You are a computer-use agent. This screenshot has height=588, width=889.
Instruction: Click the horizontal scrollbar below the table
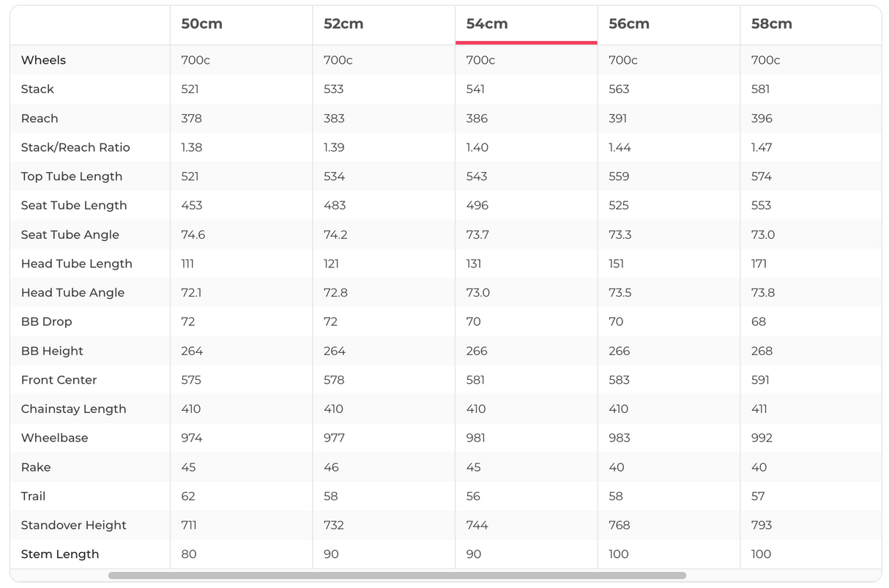[397, 576]
